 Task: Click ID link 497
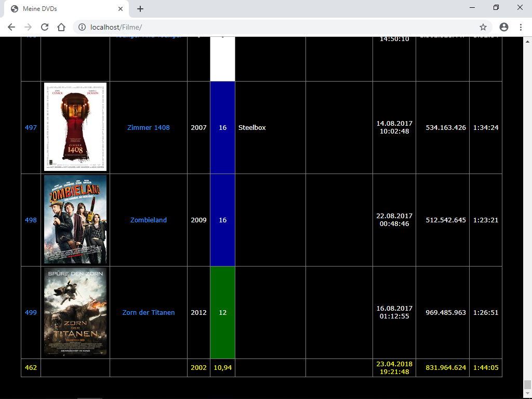click(x=31, y=127)
